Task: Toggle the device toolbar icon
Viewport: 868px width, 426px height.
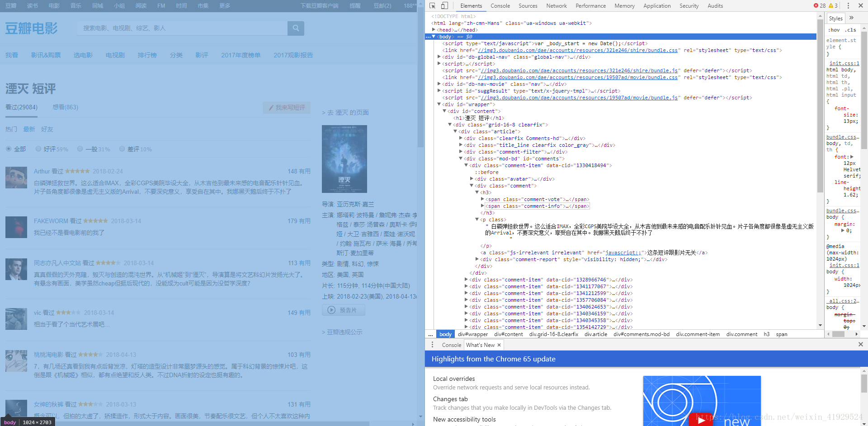Action: 444,5
